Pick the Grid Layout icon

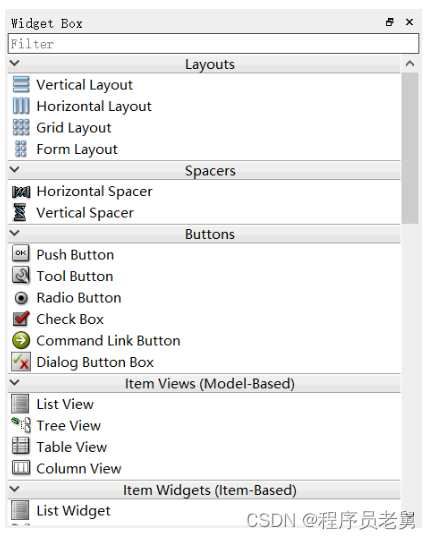point(21,128)
